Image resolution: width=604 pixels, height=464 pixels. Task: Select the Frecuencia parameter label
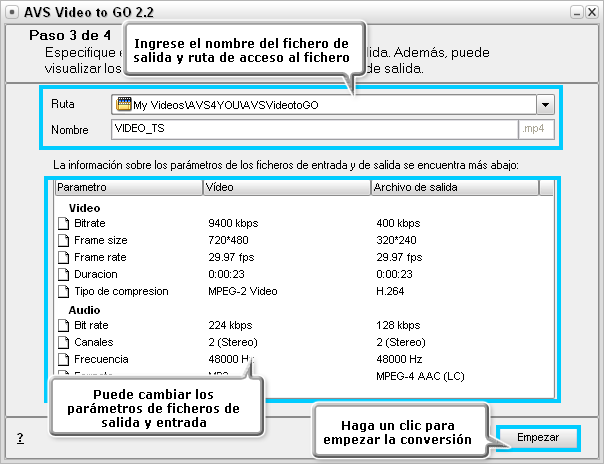101,359
